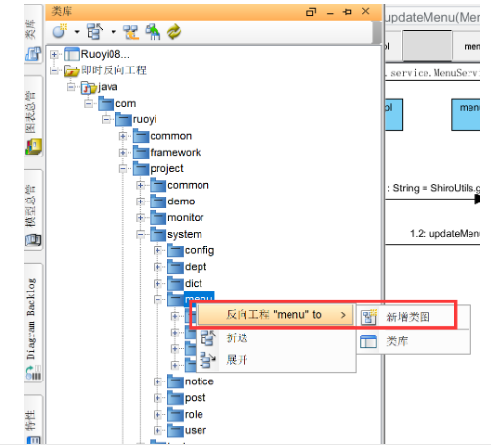Select the Ruoyi08... library item

coord(97,54)
